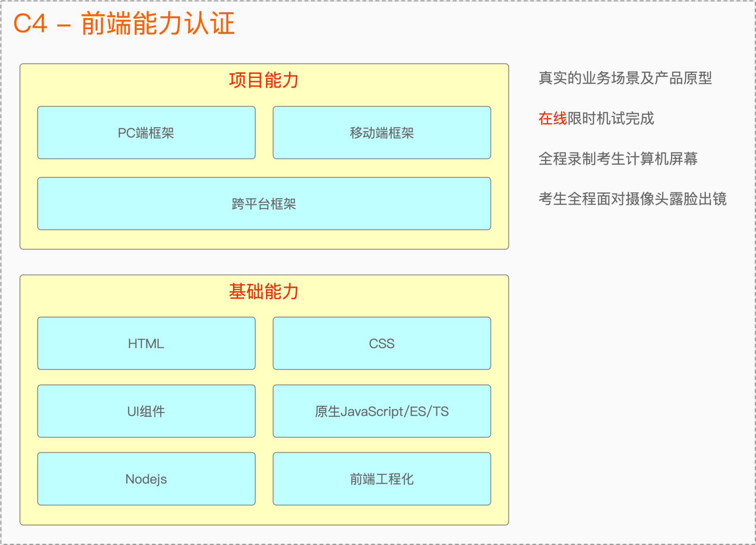Image resolution: width=756 pixels, height=545 pixels.
Task: Select the 移动端框架 box
Action: click(382, 133)
